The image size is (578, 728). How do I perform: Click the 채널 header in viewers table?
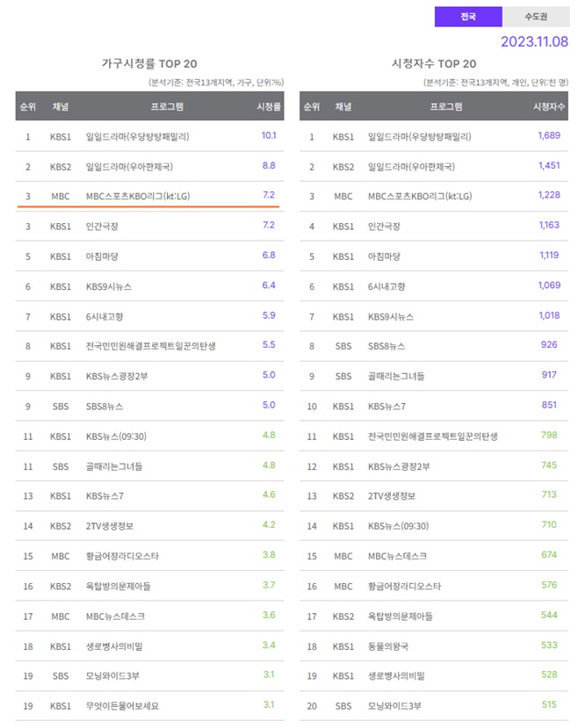(x=343, y=107)
